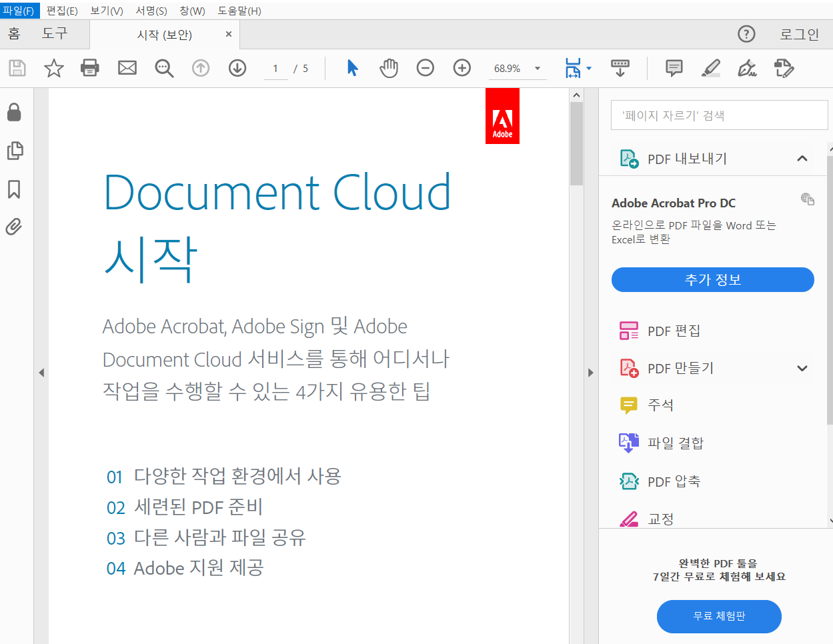Open the attachments paperclip panel icon
Image resolution: width=833 pixels, height=644 pixels.
(14, 227)
